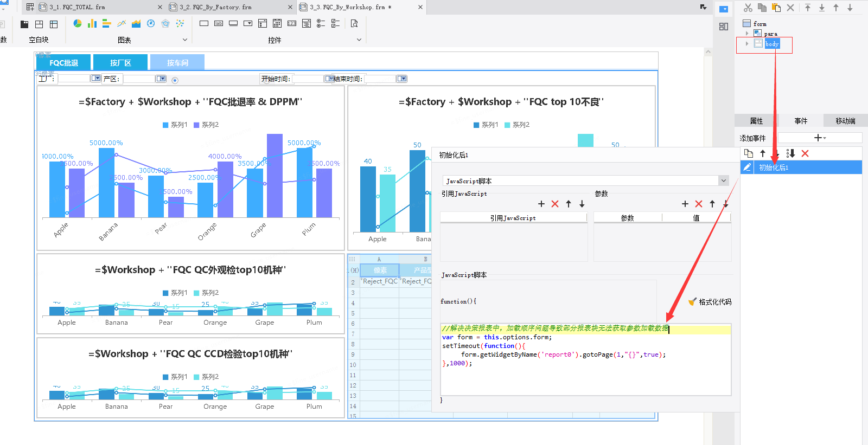Click the 引用JavaScript table column header
The image size is (868, 445).
513,217
